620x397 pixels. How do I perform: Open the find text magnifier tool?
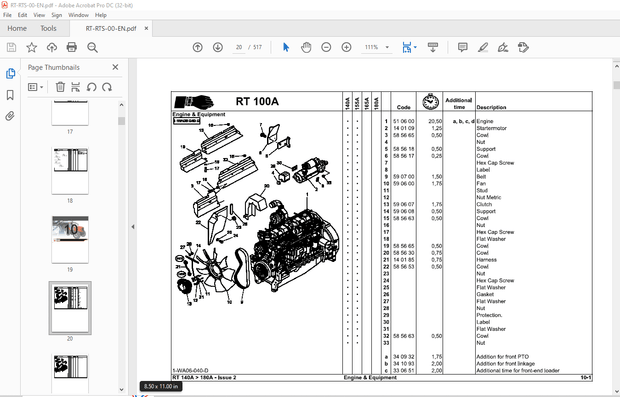point(92,47)
